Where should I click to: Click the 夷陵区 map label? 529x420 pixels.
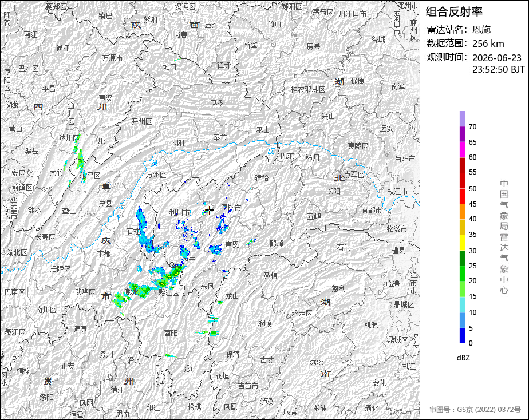[358, 146]
